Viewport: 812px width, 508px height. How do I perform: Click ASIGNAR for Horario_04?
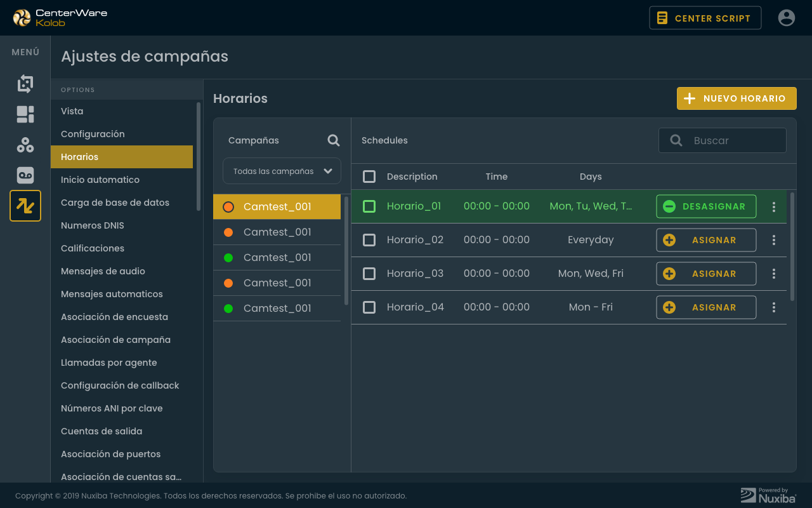coord(706,307)
